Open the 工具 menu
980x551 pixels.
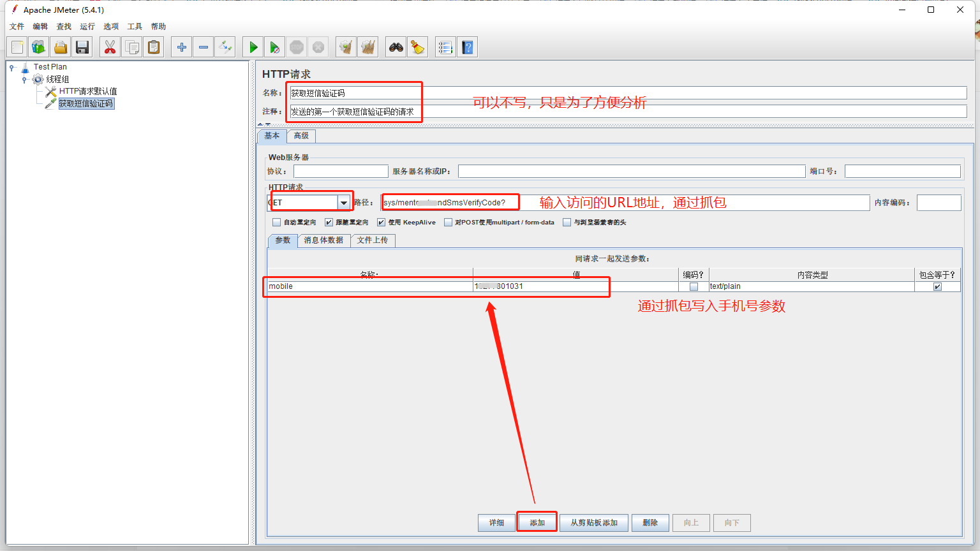click(135, 27)
